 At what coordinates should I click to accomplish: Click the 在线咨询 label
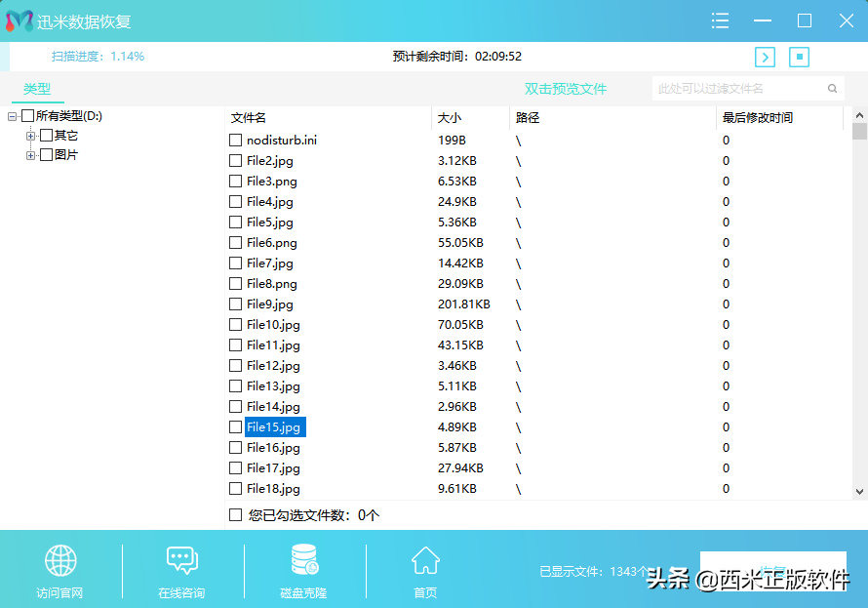click(181, 593)
